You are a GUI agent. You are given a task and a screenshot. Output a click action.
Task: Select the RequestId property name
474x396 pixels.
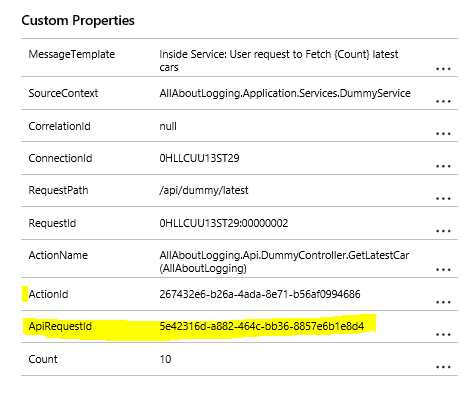[x=52, y=223]
